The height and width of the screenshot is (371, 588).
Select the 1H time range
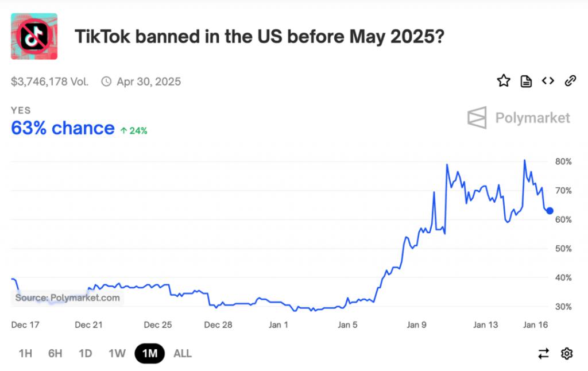coord(25,353)
